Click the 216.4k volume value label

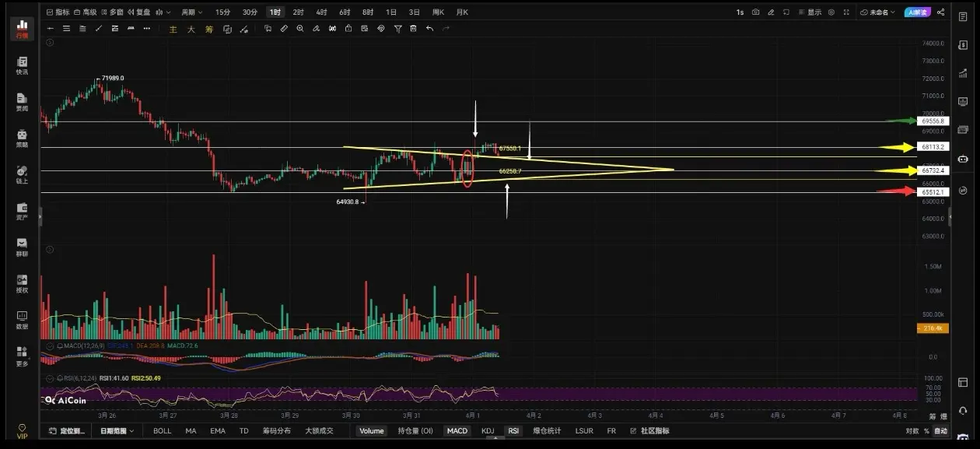pyautogui.click(x=933, y=329)
